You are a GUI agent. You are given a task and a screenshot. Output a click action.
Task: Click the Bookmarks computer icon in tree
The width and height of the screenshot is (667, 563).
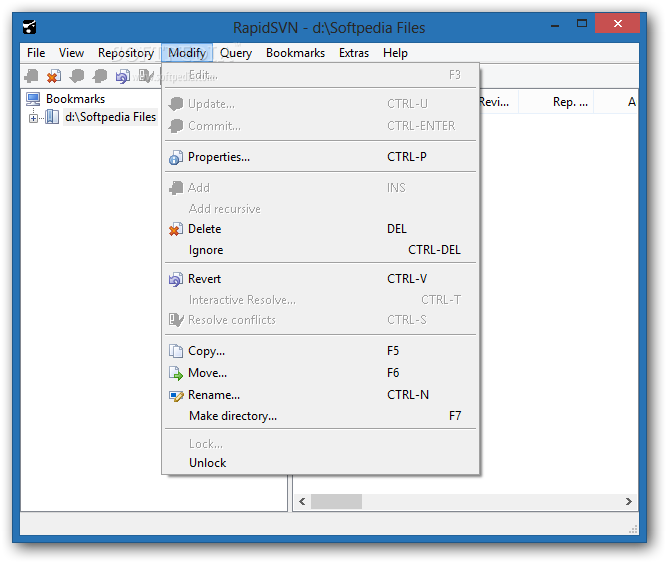[33, 99]
